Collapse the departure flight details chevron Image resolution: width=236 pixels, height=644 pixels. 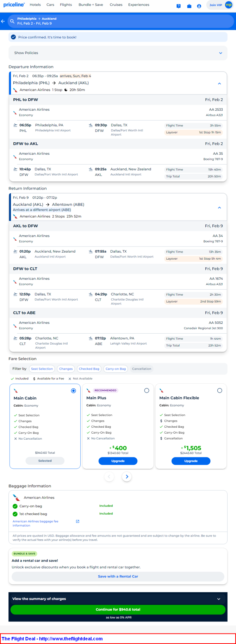[x=219, y=83]
